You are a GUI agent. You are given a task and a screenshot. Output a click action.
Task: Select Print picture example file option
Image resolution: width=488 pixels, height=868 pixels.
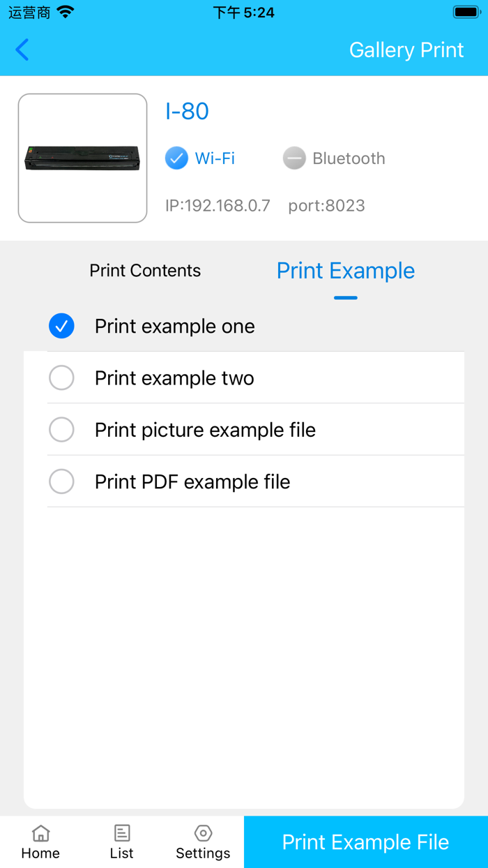(61, 429)
